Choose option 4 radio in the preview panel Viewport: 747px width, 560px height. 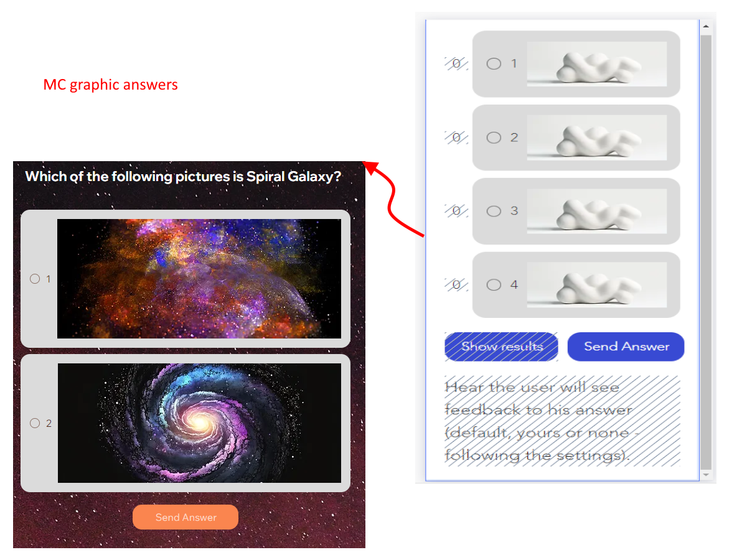494,285
